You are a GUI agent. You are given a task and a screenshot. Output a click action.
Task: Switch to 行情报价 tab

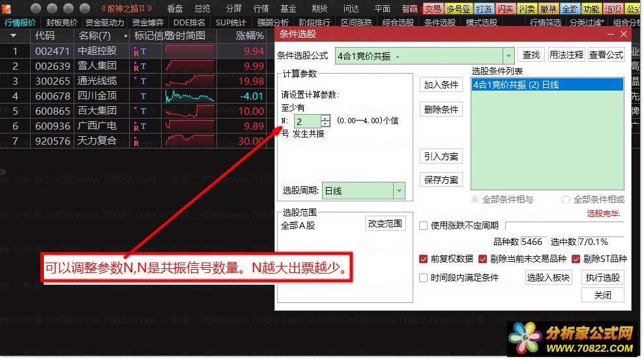pyautogui.click(x=20, y=23)
